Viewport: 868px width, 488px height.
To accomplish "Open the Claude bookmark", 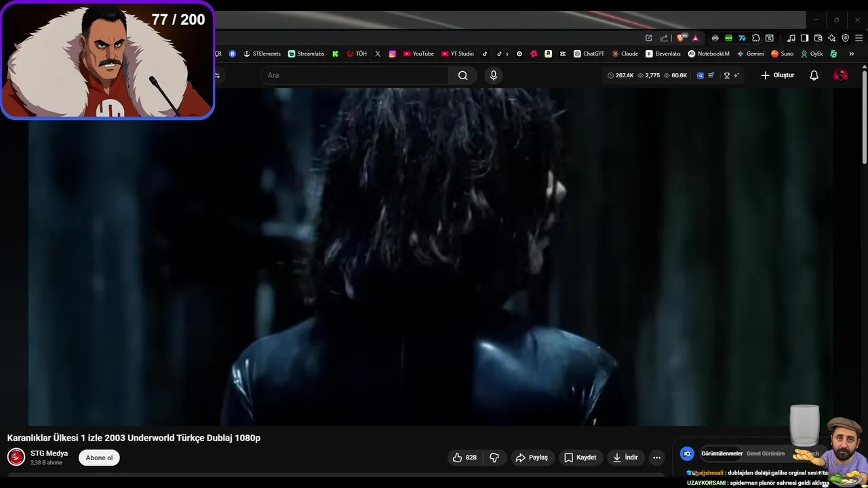I will pos(625,54).
